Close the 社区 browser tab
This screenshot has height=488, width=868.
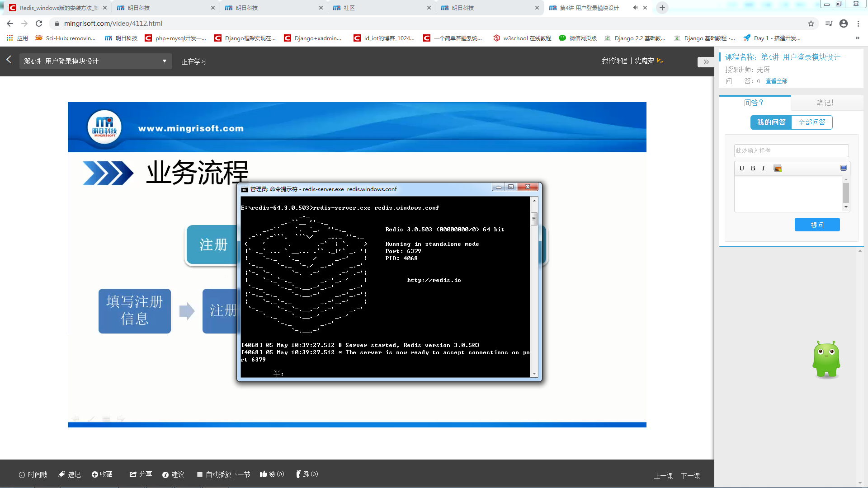click(x=429, y=8)
